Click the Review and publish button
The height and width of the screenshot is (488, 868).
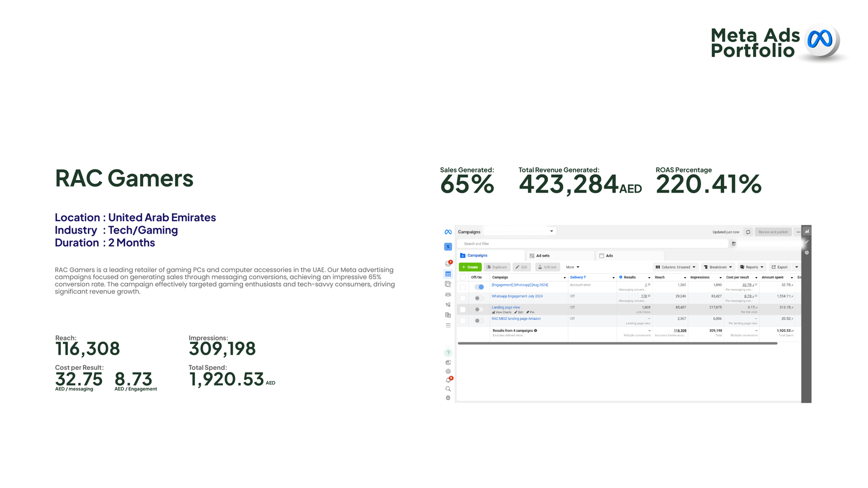click(773, 232)
